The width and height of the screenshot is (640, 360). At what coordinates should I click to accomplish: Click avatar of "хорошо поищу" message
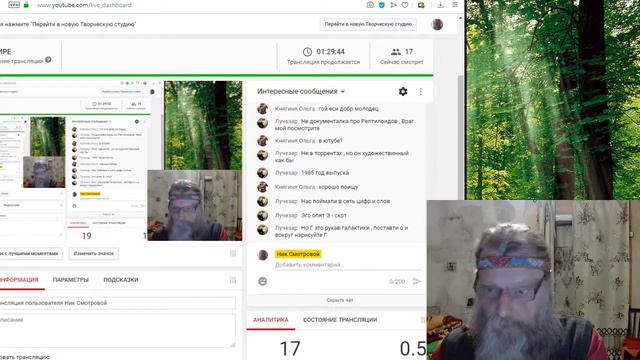point(262,187)
